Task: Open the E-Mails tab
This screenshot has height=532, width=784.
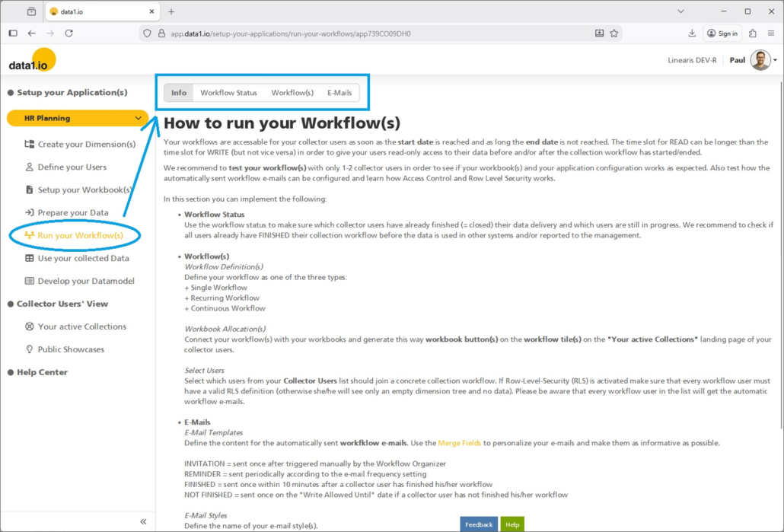Action: point(339,93)
